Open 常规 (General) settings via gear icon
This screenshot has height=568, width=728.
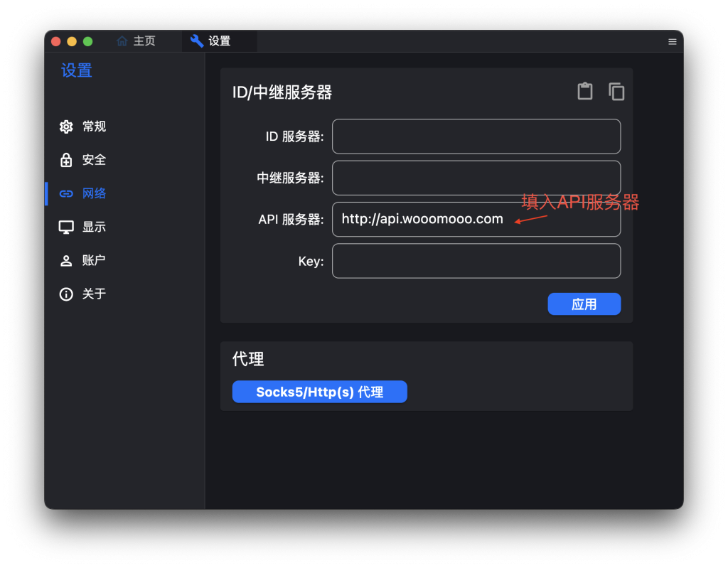pos(65,126)
